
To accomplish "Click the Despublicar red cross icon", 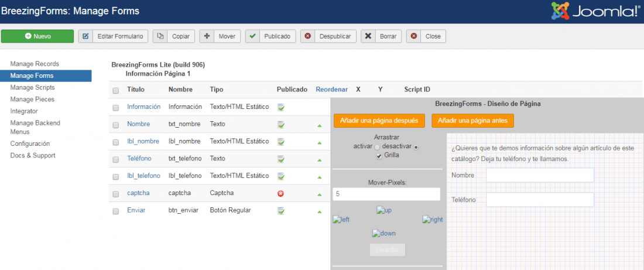I will click(307, 36).
